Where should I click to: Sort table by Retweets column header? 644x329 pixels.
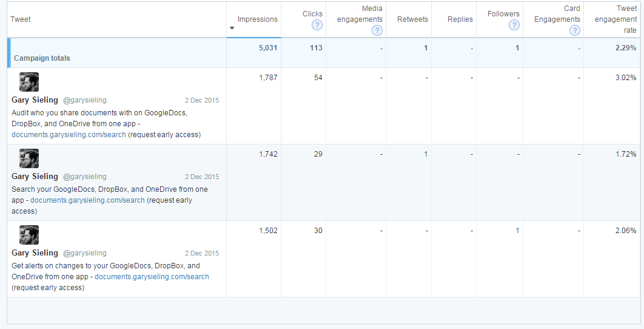412,19
